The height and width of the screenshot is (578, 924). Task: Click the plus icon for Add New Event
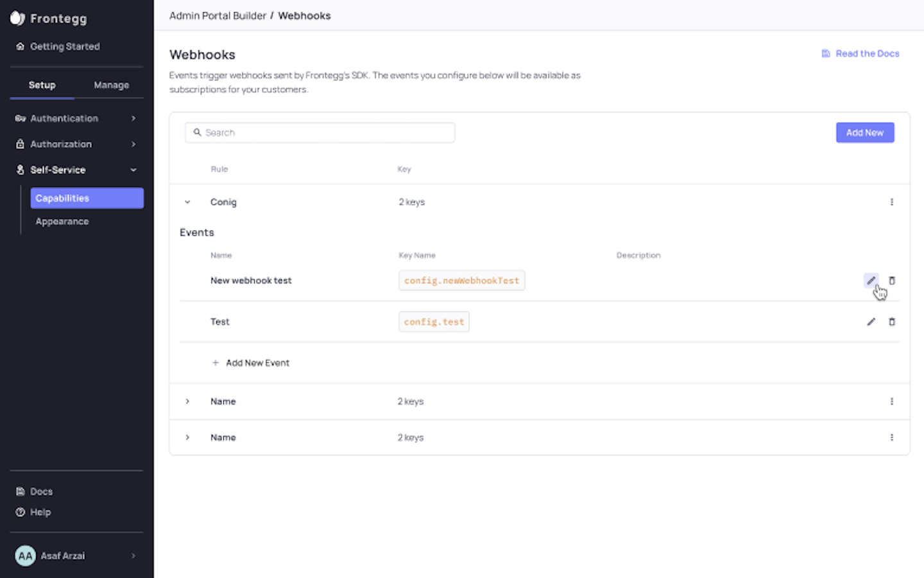216,363
